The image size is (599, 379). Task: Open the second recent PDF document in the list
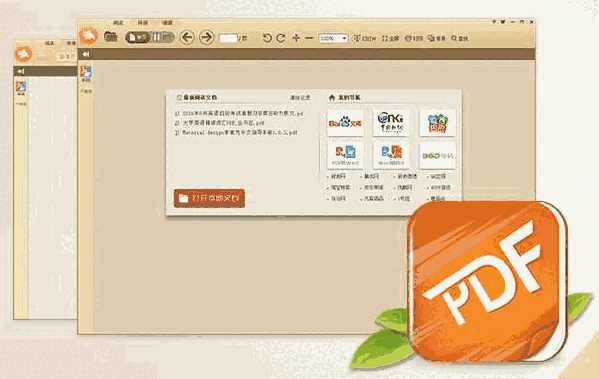pos(220,123)
